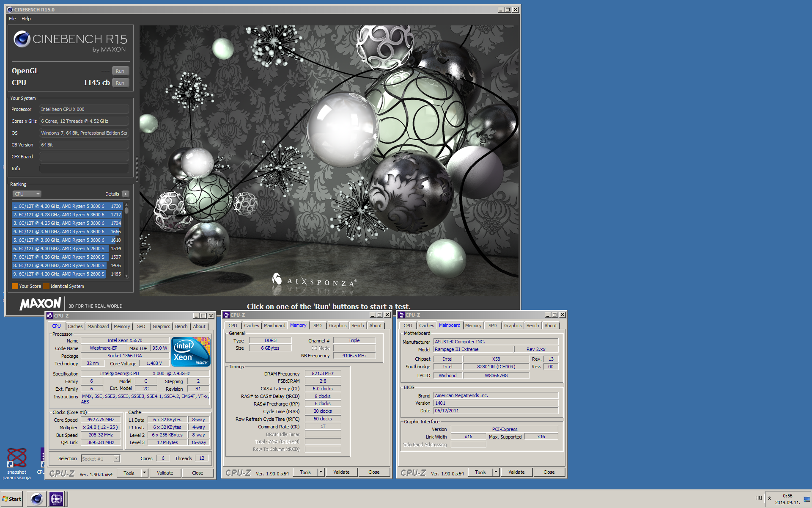Open the Bench tab in the CPU-Z Mainboard window

pyautogui.click(x=533, y=326)
